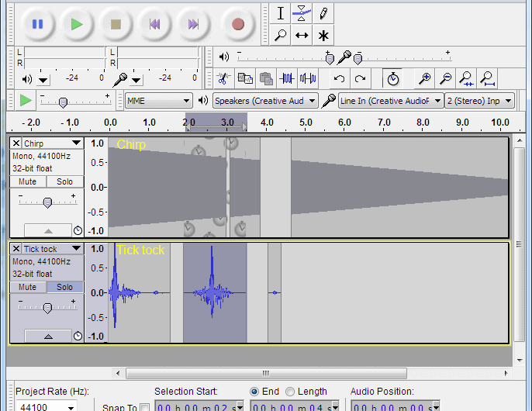Open the MME audio host dropdown
This screenshot has height=411, width=532.
(x=158, y=101)
